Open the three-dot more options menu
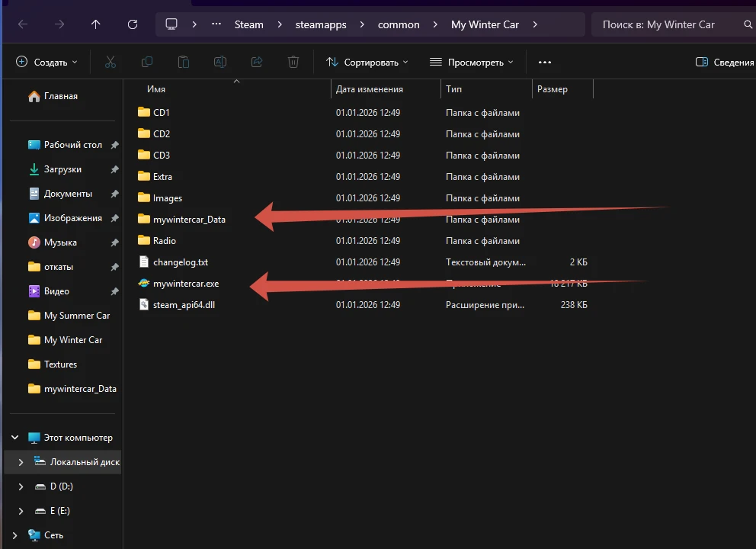This screenshot has width=756, height=549. pyautogui.click(x=544, y=62)
